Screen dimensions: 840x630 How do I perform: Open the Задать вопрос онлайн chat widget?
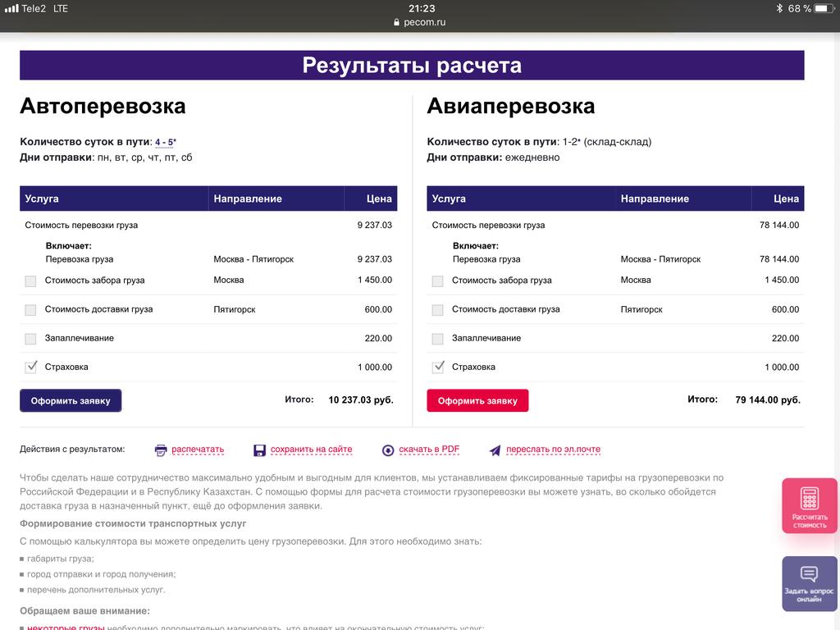click(810, 583)
